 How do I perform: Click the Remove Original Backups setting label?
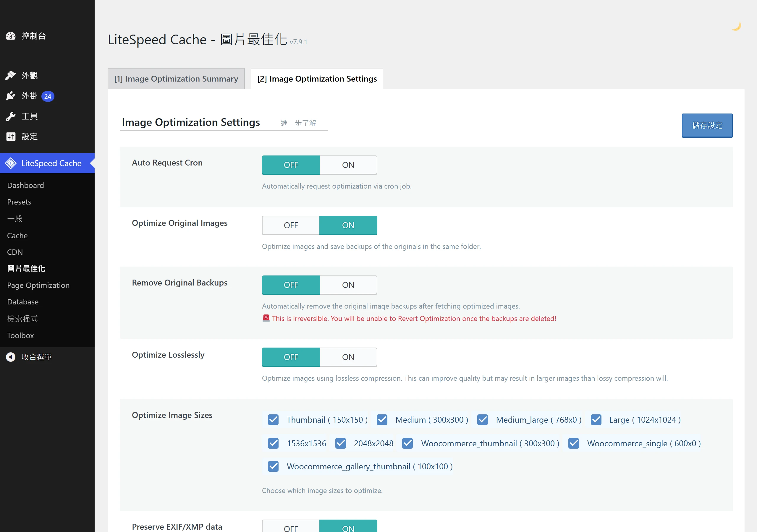(180, 283)
